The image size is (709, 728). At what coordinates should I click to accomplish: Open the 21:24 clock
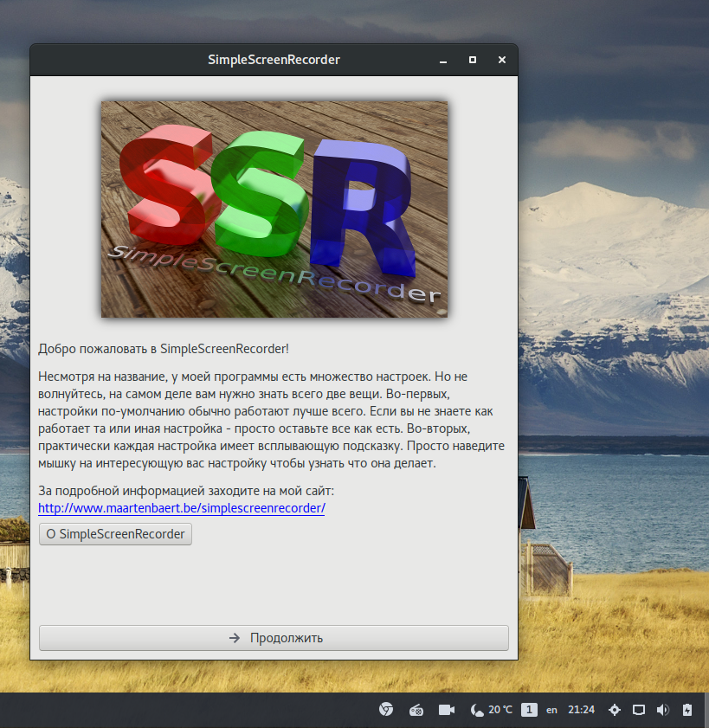[582, 710]
